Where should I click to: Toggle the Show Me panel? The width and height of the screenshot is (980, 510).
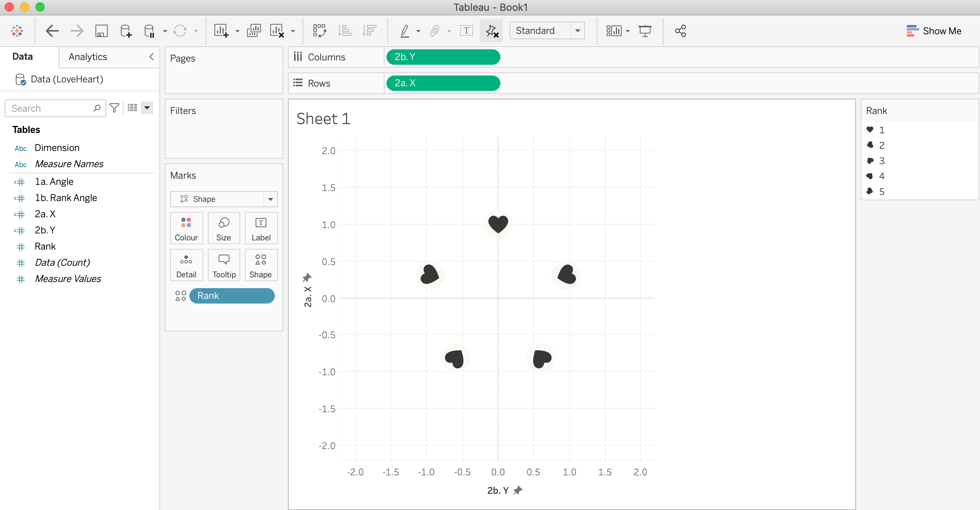pyautogui.click(x=934, y=31)
